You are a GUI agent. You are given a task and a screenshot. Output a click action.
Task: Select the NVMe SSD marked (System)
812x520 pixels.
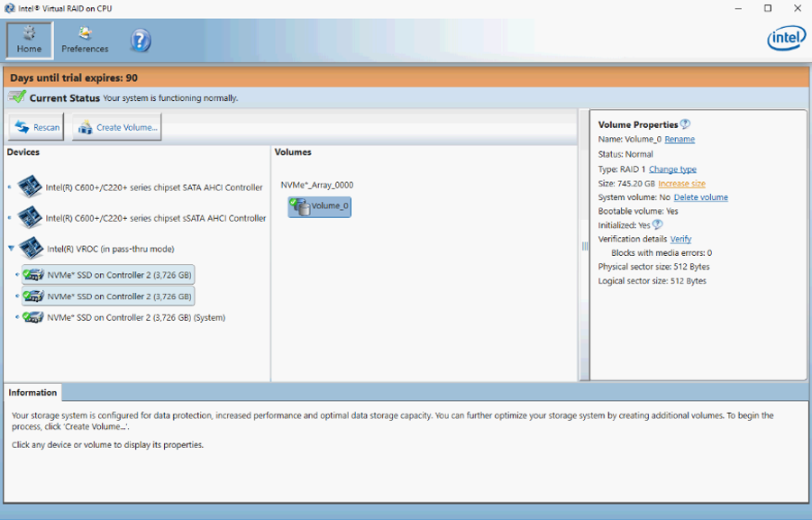tap(124, 317)
